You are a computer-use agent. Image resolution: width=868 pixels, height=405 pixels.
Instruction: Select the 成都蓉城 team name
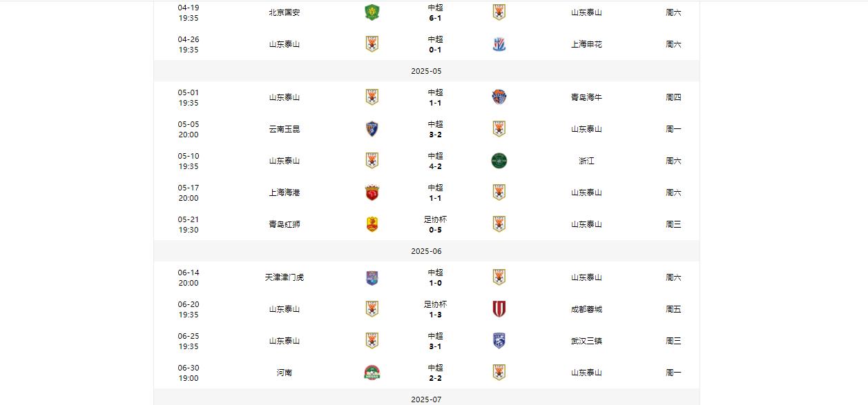point(586,309)
